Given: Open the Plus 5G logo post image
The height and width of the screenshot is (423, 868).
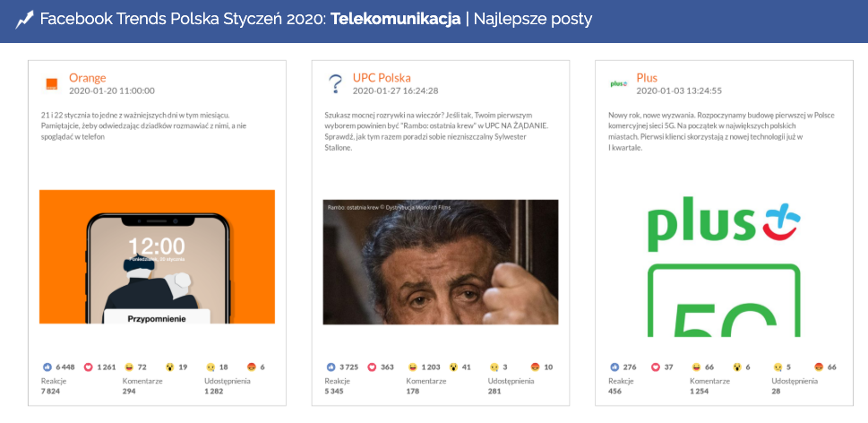Looking at the screenshot, I should tap(723, 267).
